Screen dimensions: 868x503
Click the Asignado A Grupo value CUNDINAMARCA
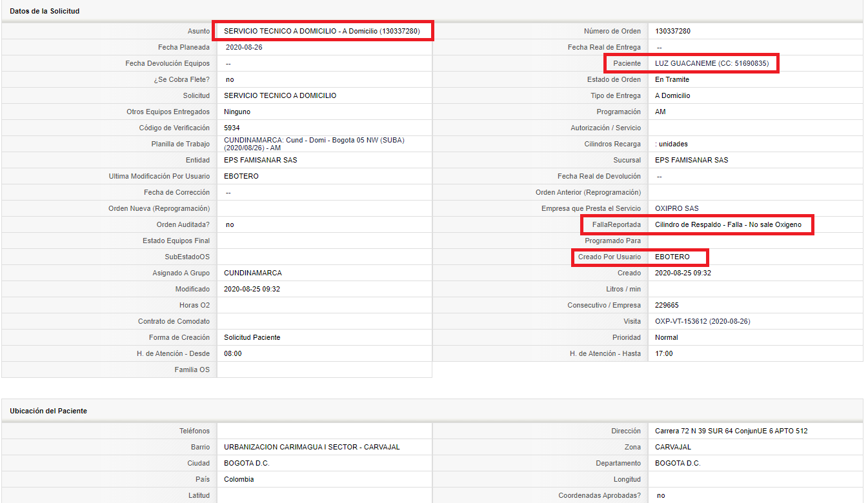tap(253, 273)
